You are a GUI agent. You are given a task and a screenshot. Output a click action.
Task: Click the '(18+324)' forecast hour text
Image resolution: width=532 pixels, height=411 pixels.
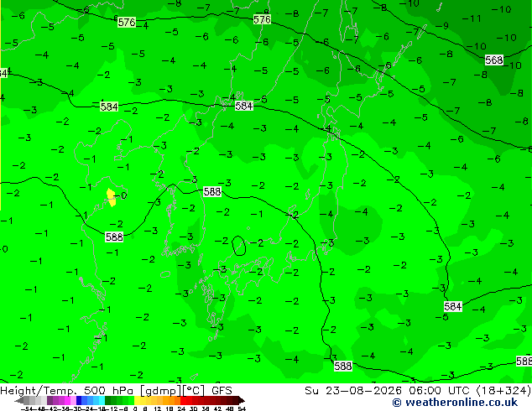[503, 391]
